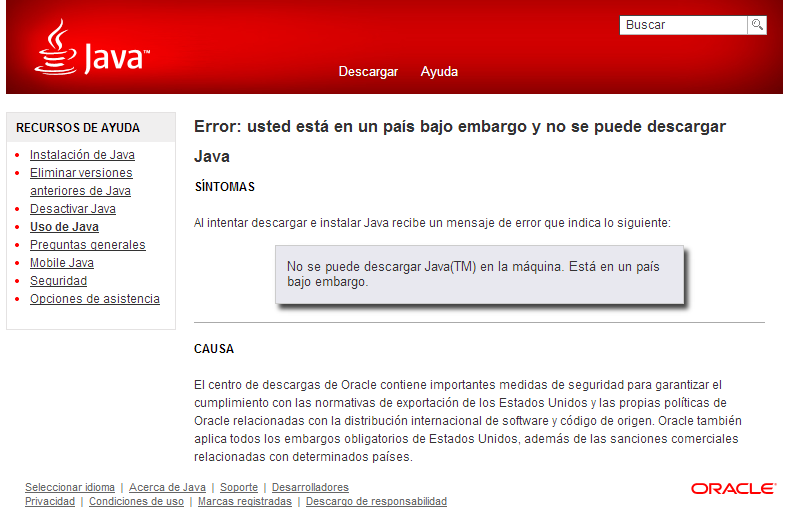Screen dimensions: 788x520
Task: Click the Java coffee cup logo
Action: tap(92, 48)
